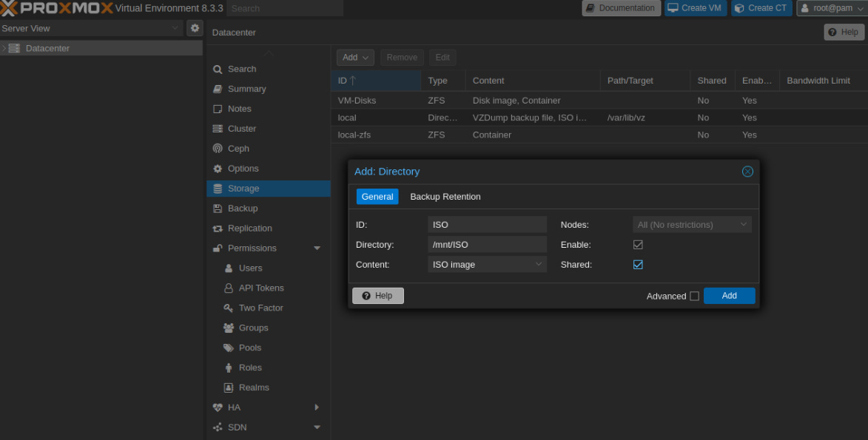The height and width of the screenshot is (440, 868).
Task: Click the Content column header
Action: 533,81
